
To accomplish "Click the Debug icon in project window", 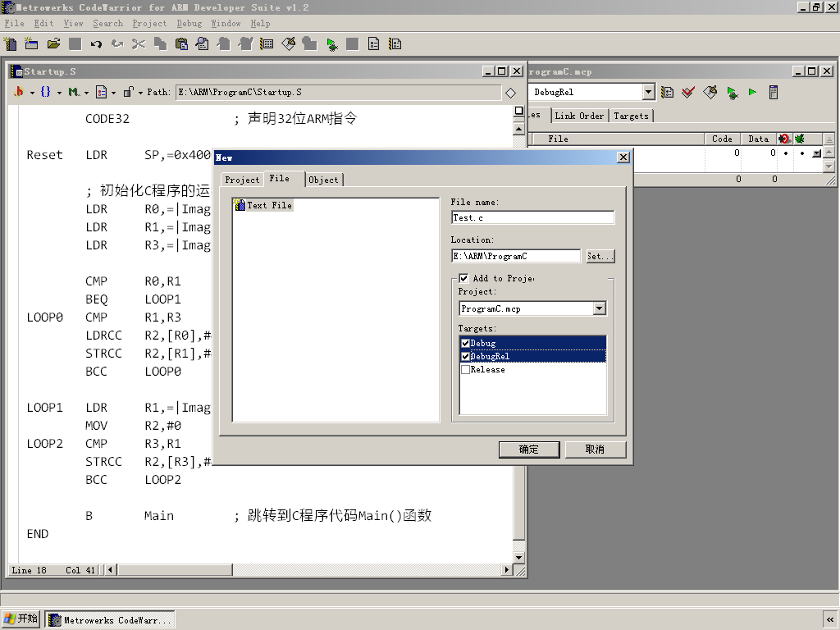I will pos(733,92).
